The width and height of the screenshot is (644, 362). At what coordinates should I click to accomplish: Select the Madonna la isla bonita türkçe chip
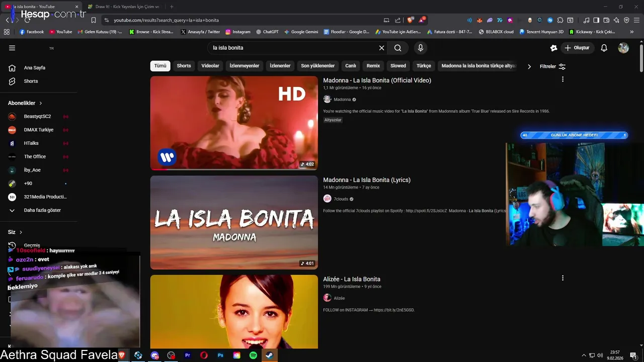tap(478, 66)
